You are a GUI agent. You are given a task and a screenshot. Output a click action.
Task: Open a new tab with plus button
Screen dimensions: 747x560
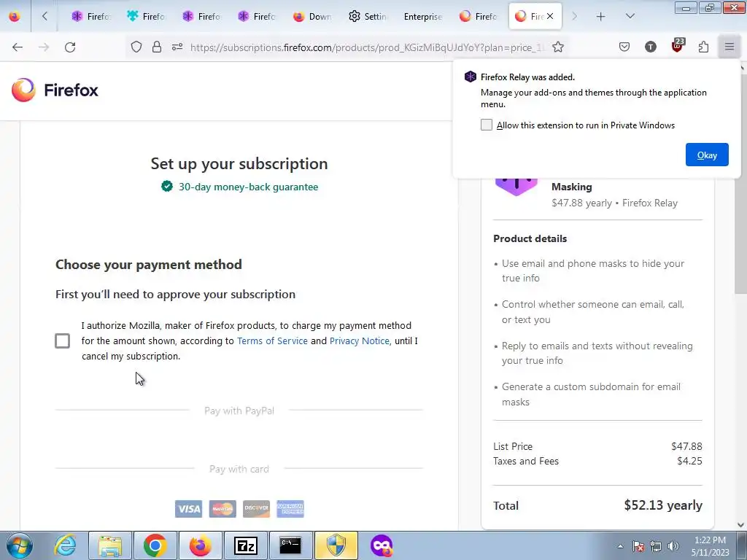click(601, 16)
